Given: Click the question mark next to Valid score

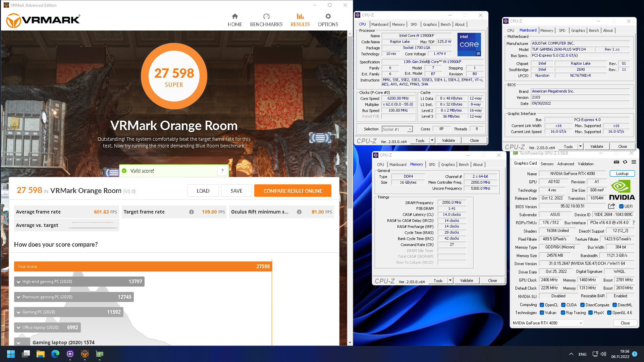Looking at the screenshot, I should pyautogui.click(x=222, y=171).
